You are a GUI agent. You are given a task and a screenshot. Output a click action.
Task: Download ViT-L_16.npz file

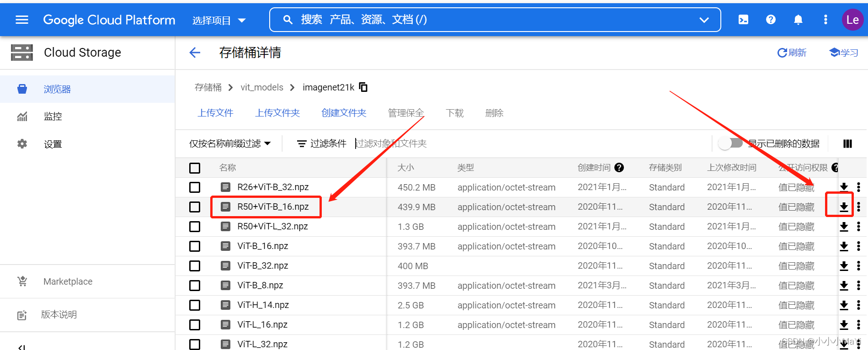(844, 325)
